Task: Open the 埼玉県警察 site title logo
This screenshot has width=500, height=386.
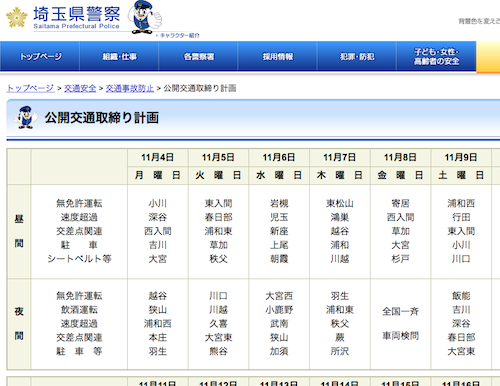Action: [76, 18]
